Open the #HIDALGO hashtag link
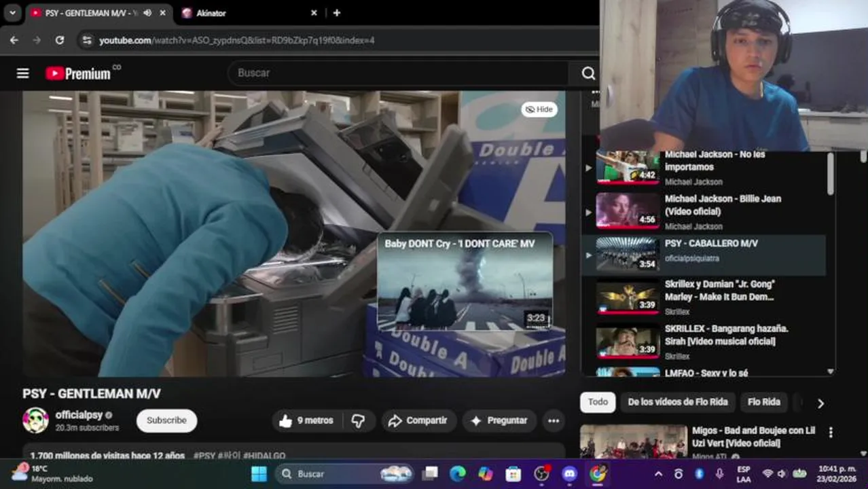868x489 pixels. click(264, 456)
